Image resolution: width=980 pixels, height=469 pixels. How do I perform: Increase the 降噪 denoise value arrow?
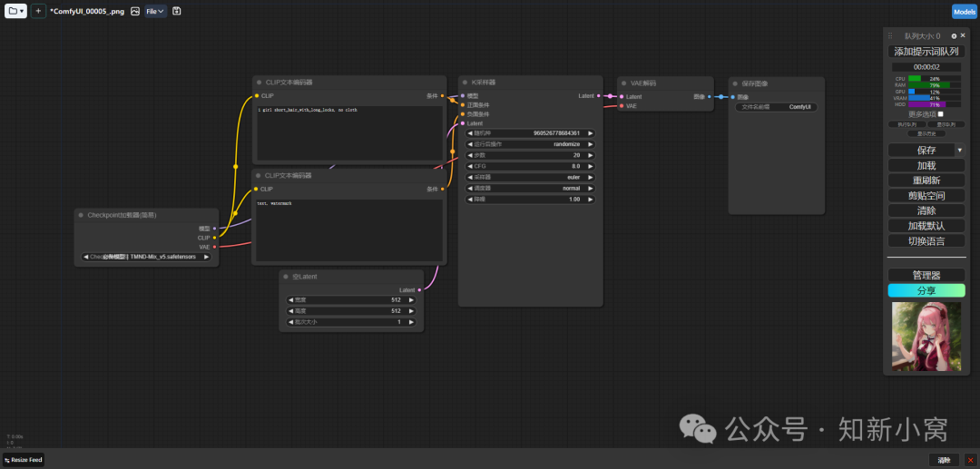(590, 200)
